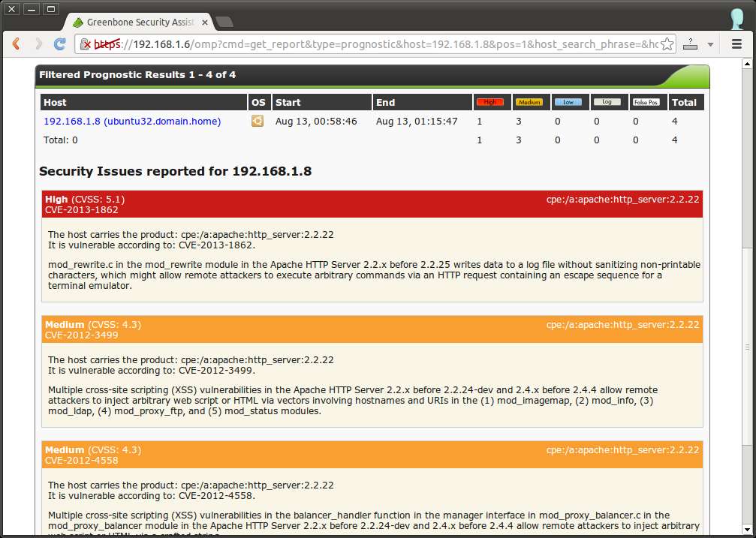Click the yellow Medium severity label
This screenshot has width=756, height=538.
pos(529,102)
